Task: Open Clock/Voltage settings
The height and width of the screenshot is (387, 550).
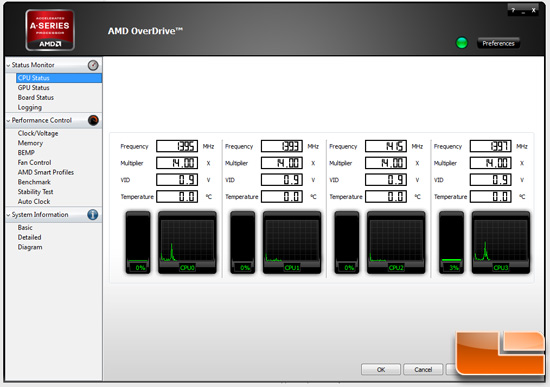Action: pos(38,133)
